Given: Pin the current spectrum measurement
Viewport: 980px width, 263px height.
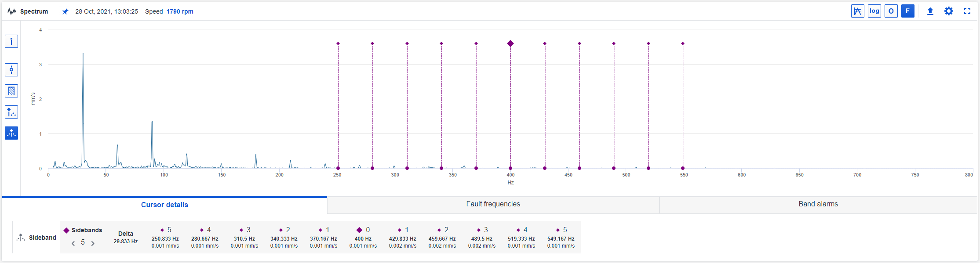Looking at the screenshot, I should (x=65, y=11).
